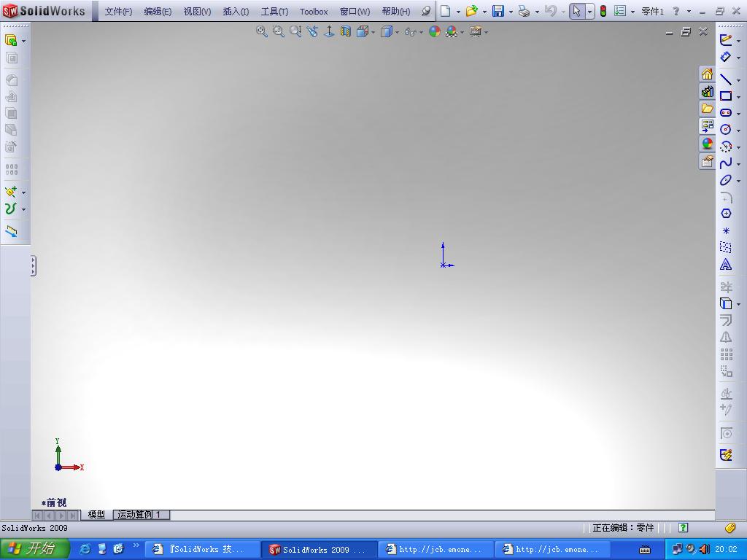Choose the Straight Slot tool
The image size is (747, 560).
point(726,112)
